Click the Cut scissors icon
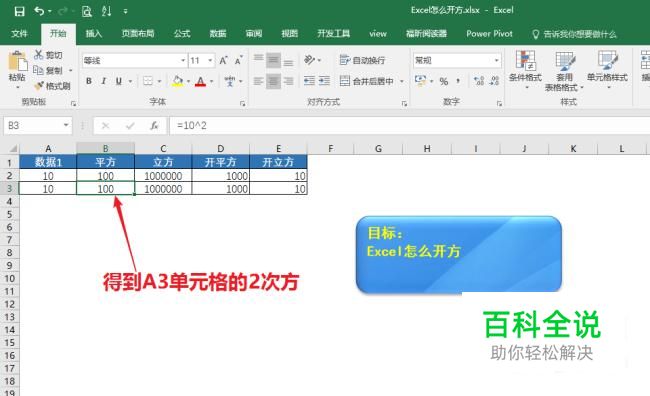 [39, 55]
